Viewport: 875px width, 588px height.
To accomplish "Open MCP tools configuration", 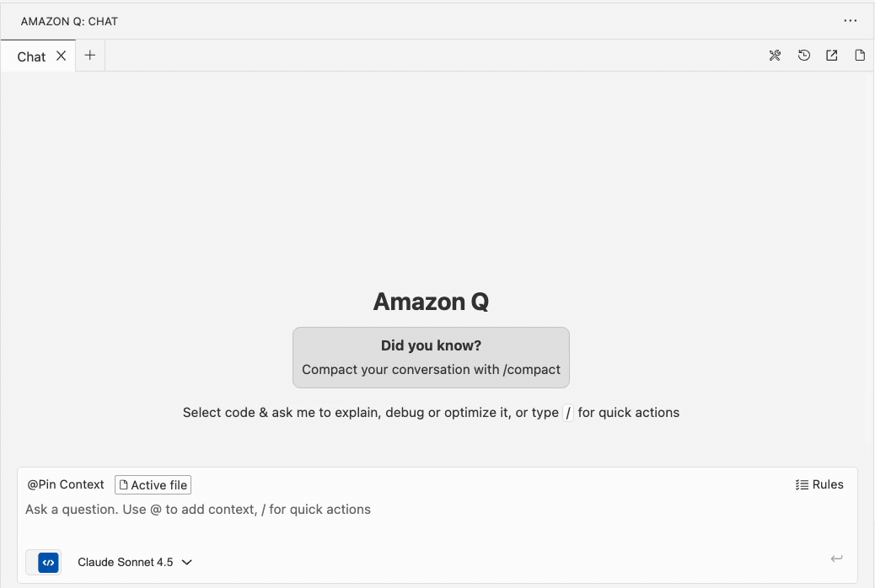I will pos(775,55).
